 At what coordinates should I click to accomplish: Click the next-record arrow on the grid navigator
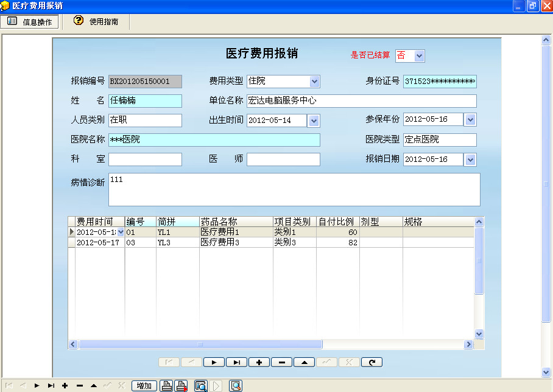pyautogui.click(x=214, y=362)
